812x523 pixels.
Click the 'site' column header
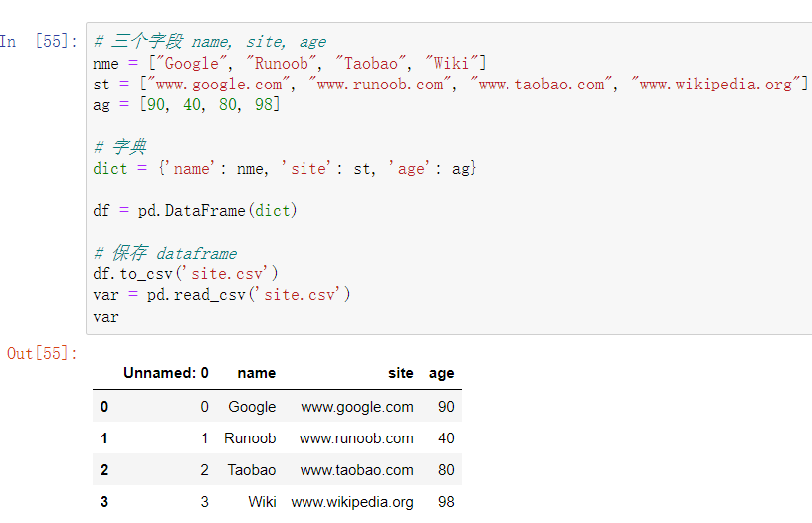401,373
